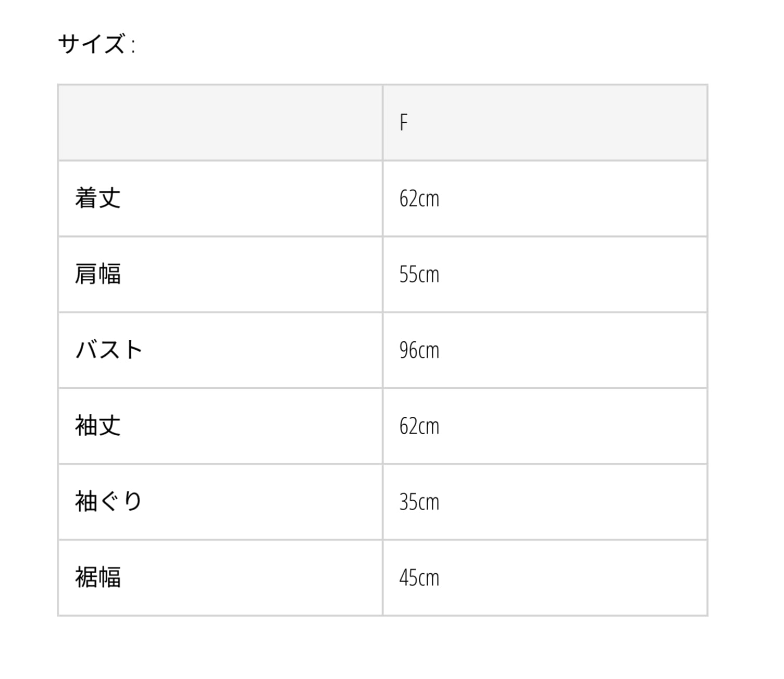Select the 62cm value beside 袖丈
Screen dimensions: 784x679
coord(419,426)
